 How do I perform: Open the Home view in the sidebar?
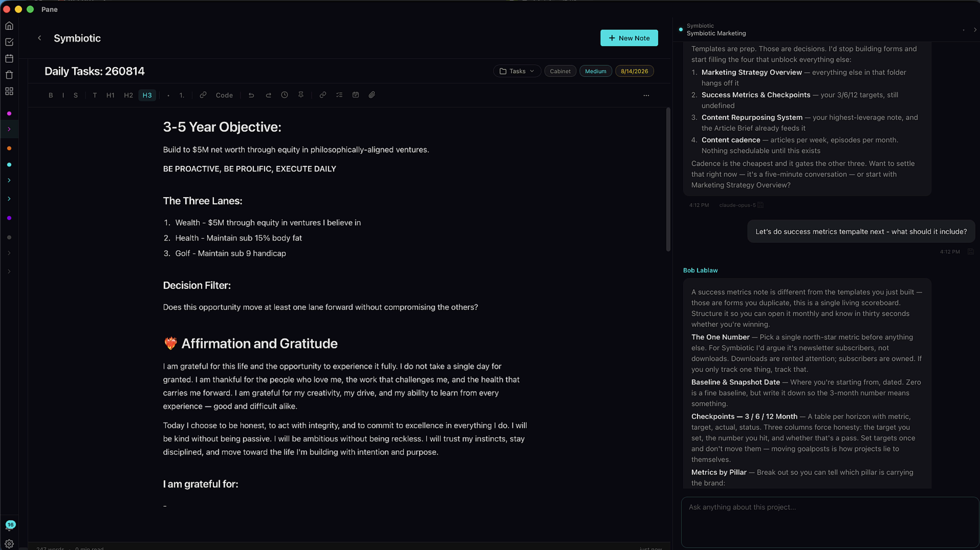(x=9, y=26)
